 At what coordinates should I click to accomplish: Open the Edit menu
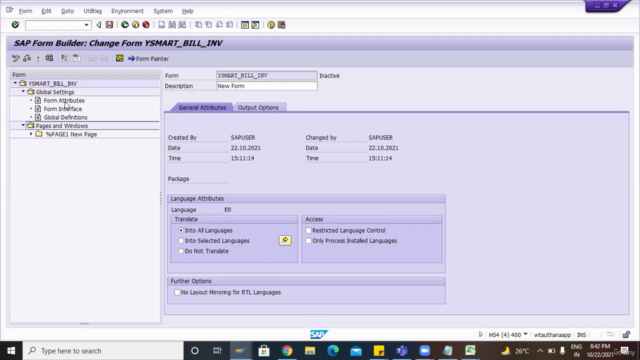click(x=46, y=11)
